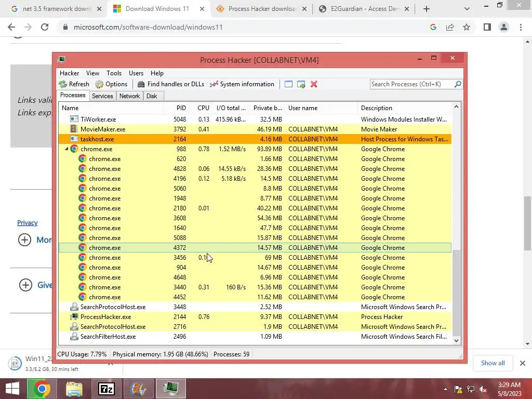Click the process list scroll down arrow
The image size is (532, 399).
[x=456, y=341]
